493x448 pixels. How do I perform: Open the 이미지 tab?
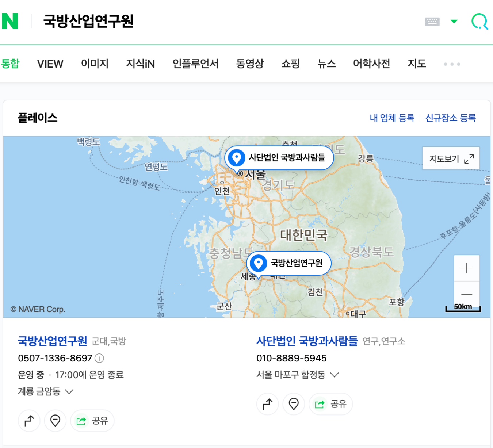pos(95,64)
